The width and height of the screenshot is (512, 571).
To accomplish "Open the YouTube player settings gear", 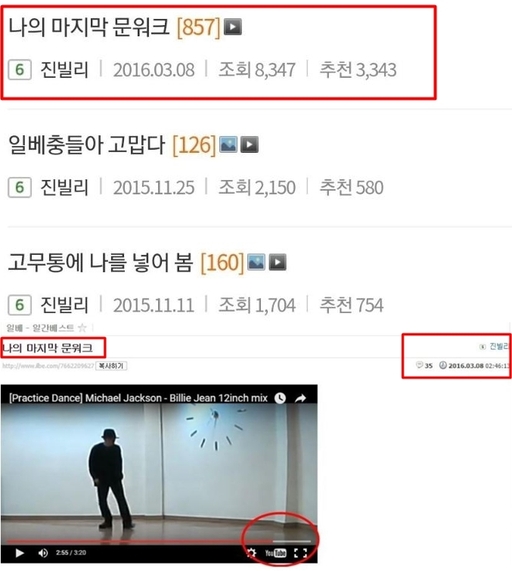I will pyautogui.click(x=251, y=553).
